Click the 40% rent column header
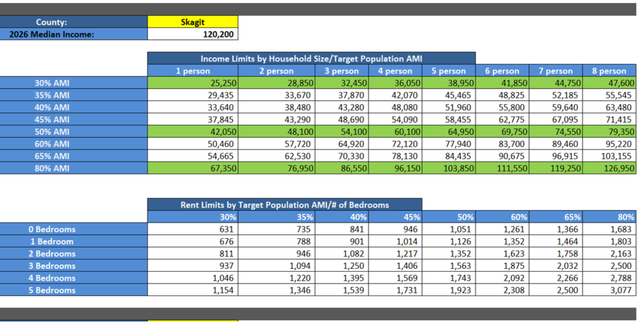The image size is (644, 322). point(341,217)
